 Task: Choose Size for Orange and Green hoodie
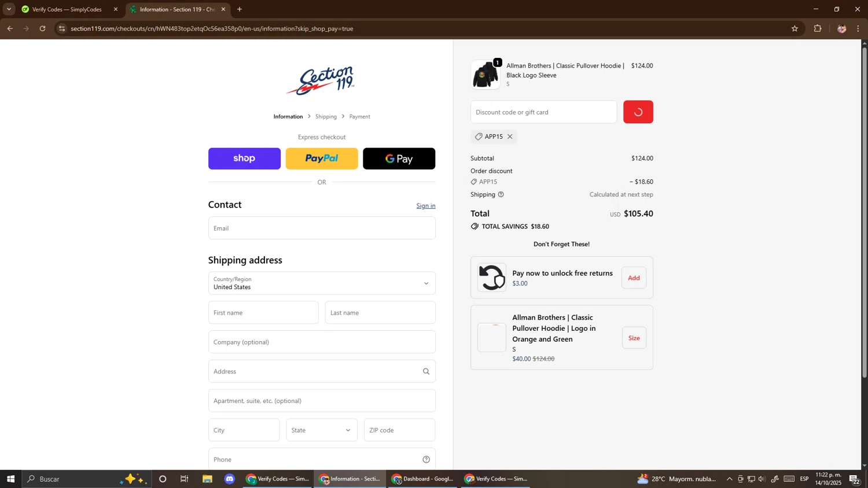coord(634,338)
